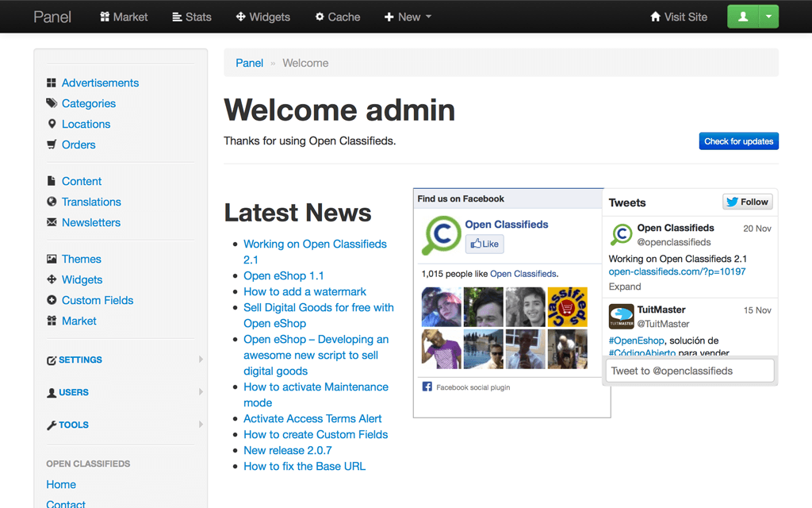This screenshot has height=508, width=812.
Task: Open the New dropdown in navbar
Action: coord(408,17)
